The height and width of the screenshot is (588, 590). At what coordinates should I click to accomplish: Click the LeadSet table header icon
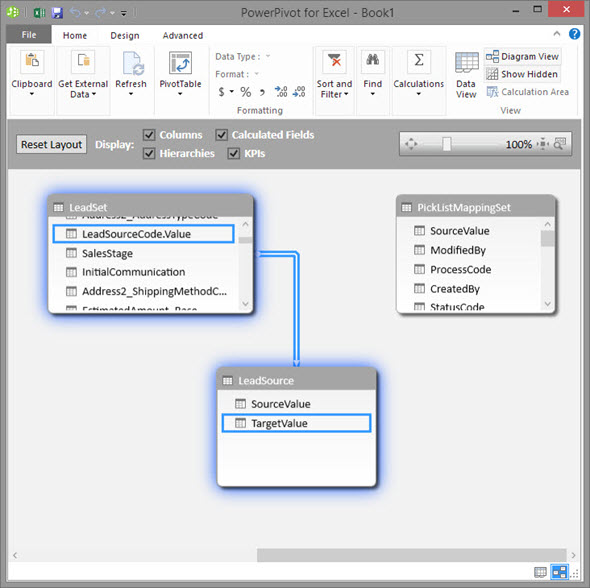58,208
